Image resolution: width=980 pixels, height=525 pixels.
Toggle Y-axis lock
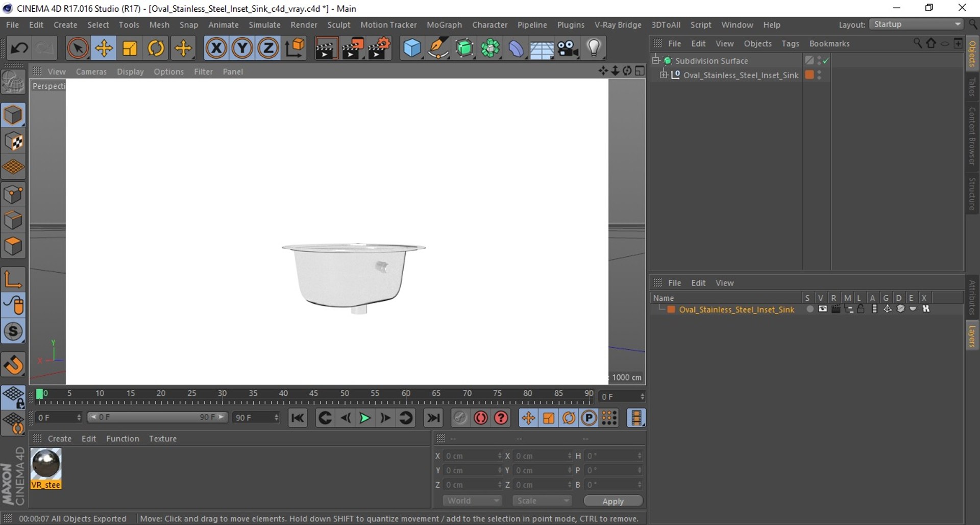(242, 49)
